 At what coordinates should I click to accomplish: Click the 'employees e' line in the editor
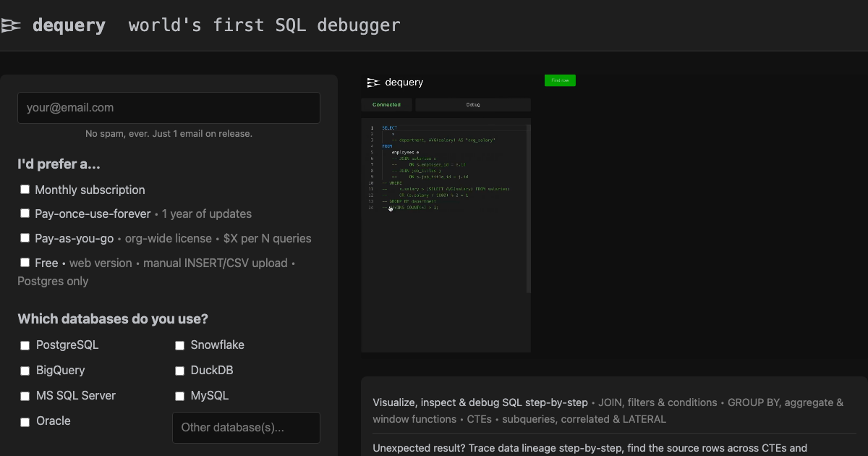tap(404, 153)
